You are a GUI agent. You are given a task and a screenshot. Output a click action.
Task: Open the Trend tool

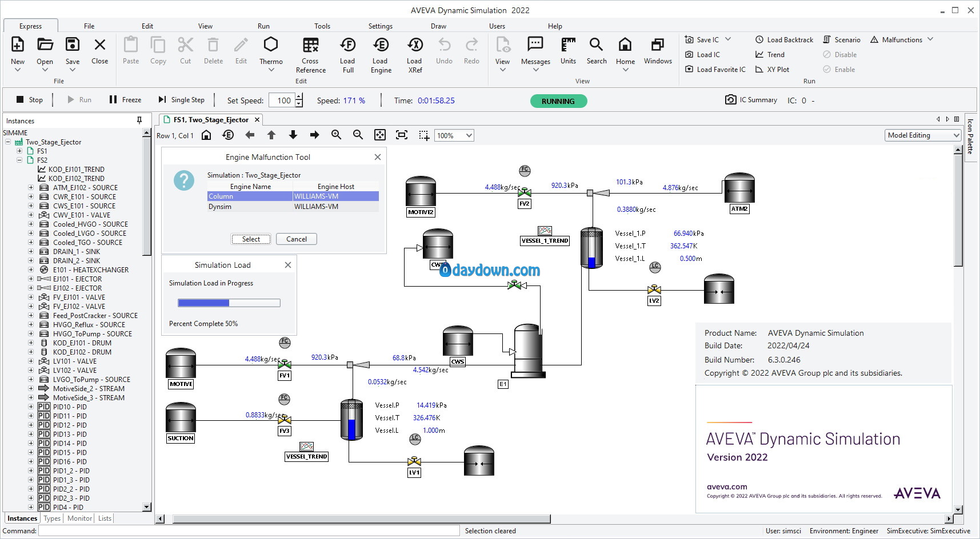point(770,55)
